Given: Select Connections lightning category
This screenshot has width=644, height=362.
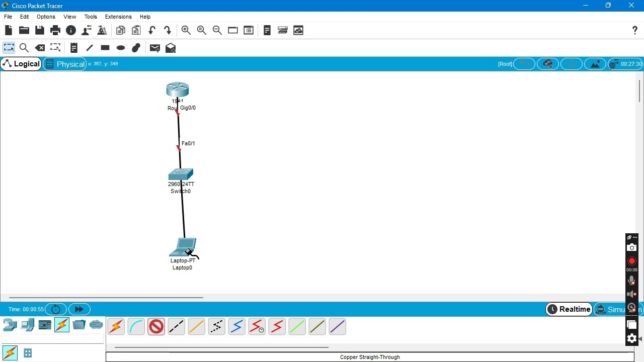Looking at the screenshot, I should [x=62, y=325].
